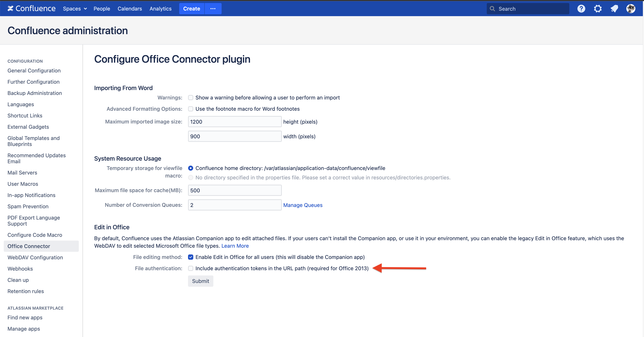The height and width of the screenshot is (337, 644).
Task: Open the user profile avatar menu
Action: coord(630,9)
